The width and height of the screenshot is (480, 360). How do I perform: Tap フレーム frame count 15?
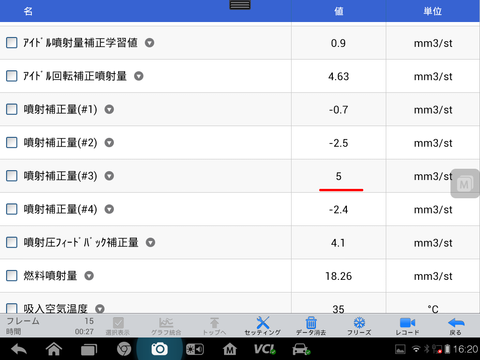point(89,321)
